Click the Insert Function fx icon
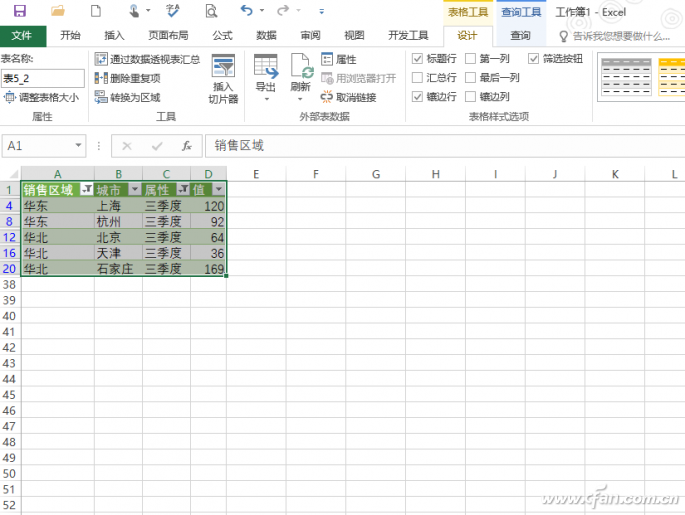685x515 pixels. pyautogui.click(x=187, y=145)
